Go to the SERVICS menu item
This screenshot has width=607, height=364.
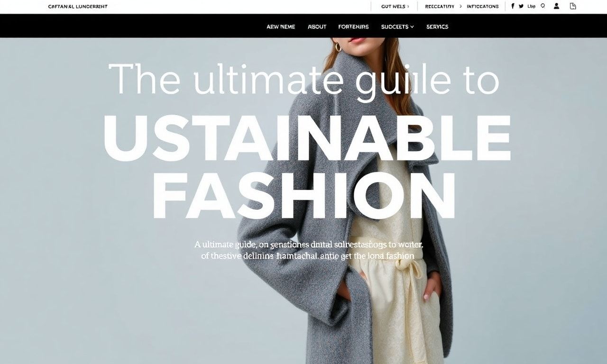click(437, 27)
